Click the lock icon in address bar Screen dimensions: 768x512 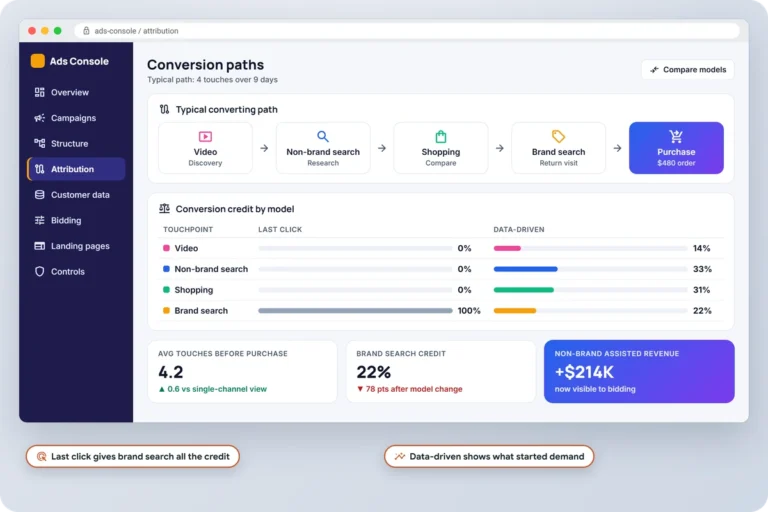coord(86,30)
